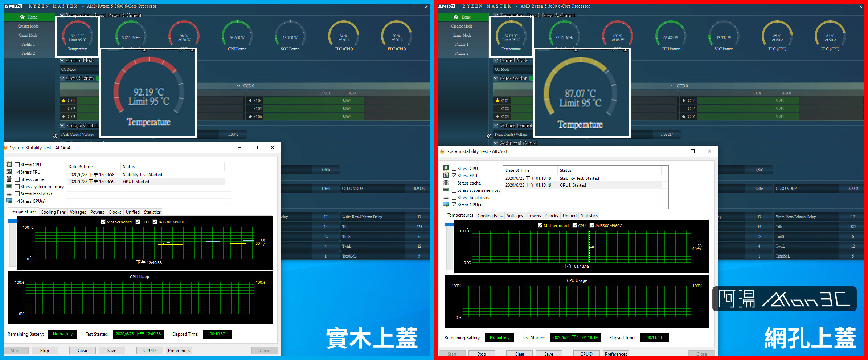Click Home icon in blue-framed Ryzen Master
Screen dimensions: 868x360
click(x=22, y=17)
